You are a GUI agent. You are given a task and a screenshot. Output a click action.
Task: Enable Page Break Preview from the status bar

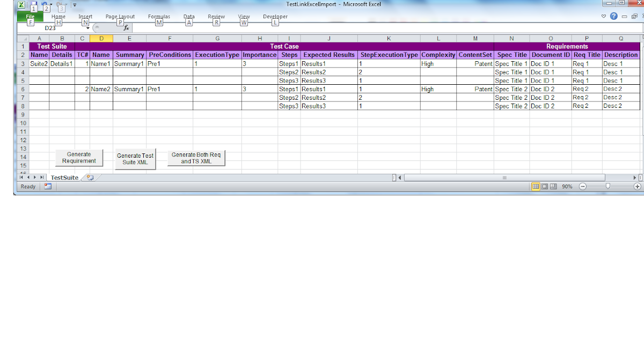553,186
